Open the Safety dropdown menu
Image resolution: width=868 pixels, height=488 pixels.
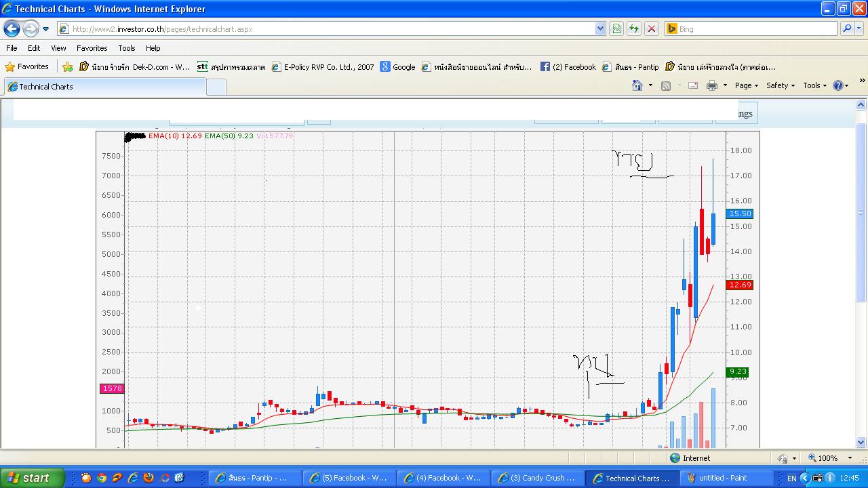[781, 85]
